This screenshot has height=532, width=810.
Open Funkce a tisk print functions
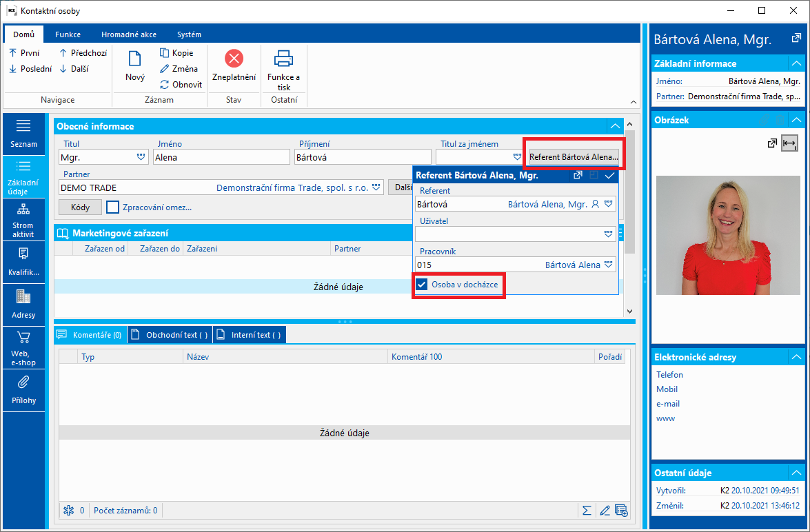[283, 71]
